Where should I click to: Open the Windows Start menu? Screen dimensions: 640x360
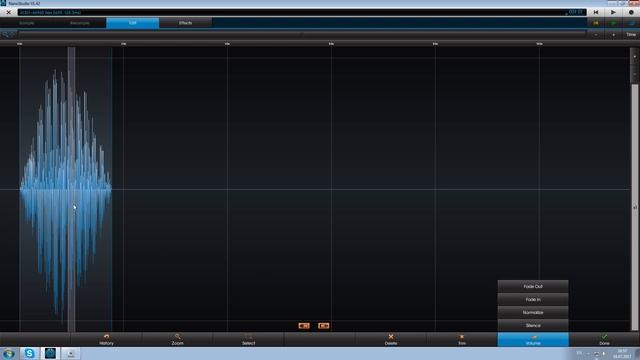pyautogui.click(x=9, y=353)
